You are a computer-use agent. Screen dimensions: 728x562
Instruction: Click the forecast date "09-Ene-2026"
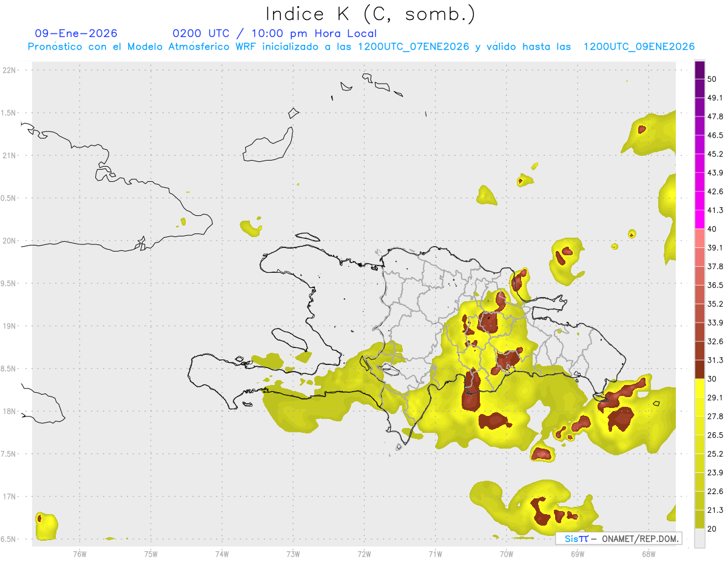76,33
